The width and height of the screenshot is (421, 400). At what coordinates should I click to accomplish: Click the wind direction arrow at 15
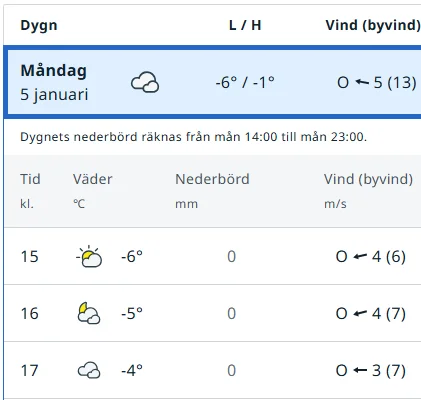pyautogui.click(x=360, y=256)
